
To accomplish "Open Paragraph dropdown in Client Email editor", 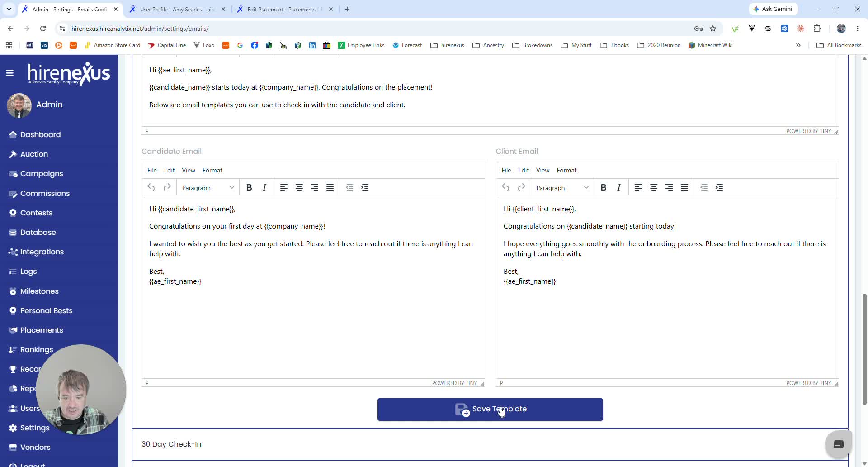I will [562, 188].
